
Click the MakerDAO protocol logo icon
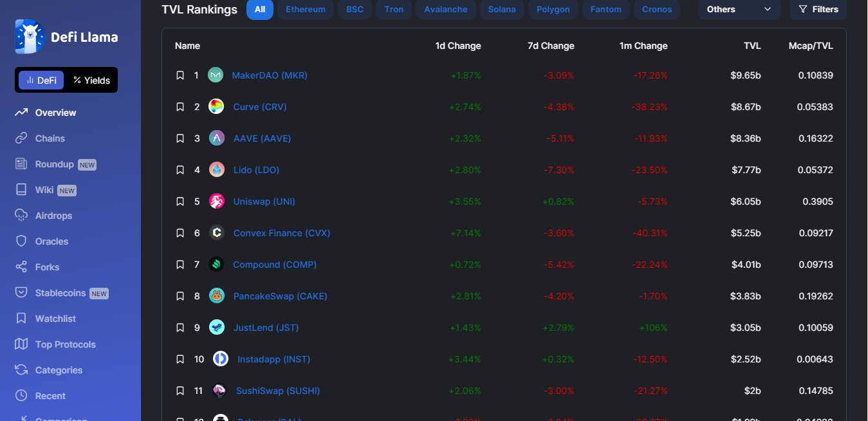(x=216, y=75)
